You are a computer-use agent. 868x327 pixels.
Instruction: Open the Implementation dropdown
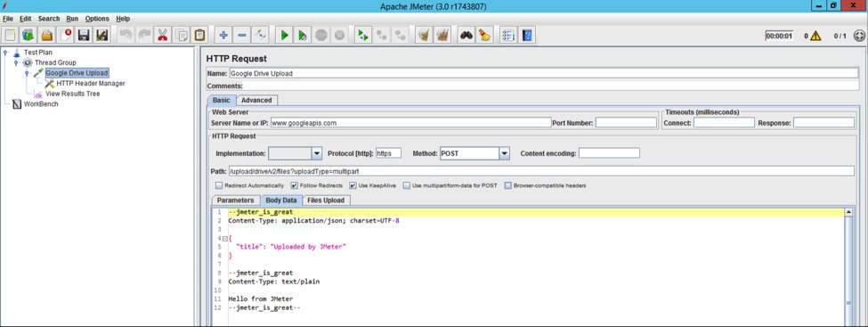click(317, 153)
